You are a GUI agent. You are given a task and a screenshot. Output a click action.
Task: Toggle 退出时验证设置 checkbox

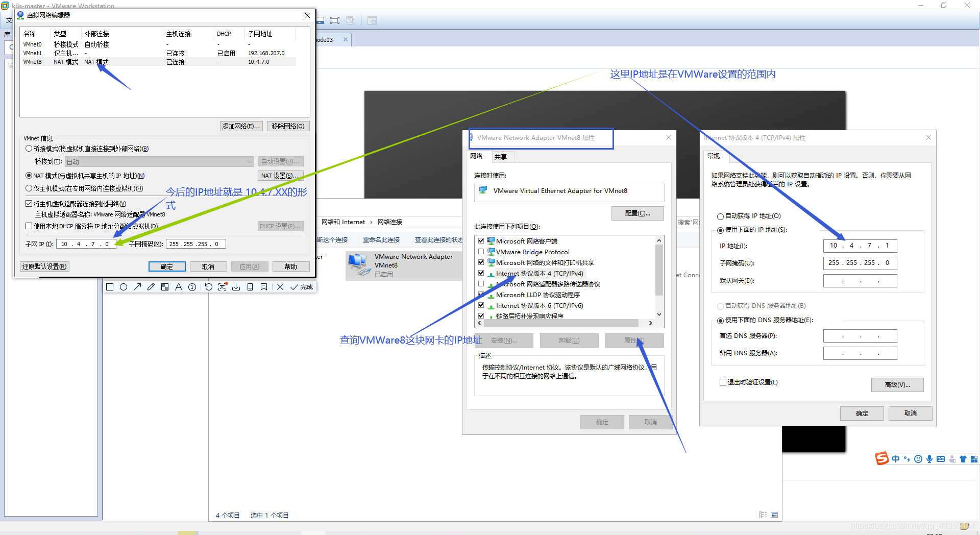(x=723, y=382)
